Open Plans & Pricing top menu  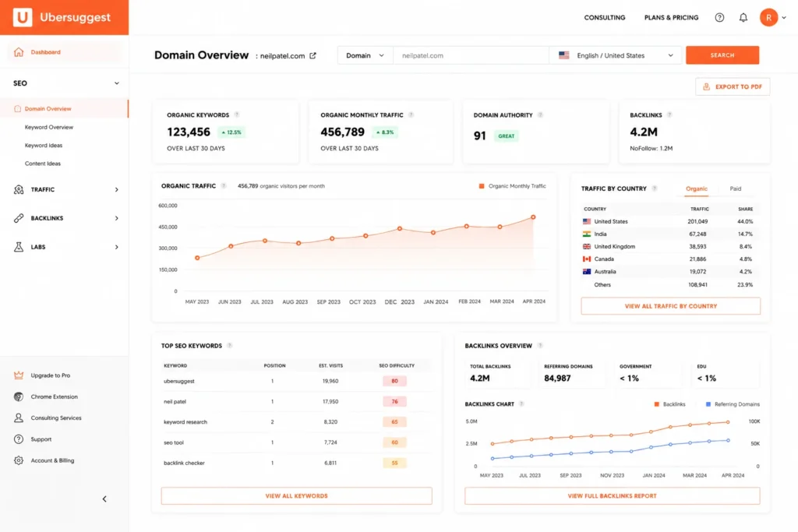click(x=671, y=17)
